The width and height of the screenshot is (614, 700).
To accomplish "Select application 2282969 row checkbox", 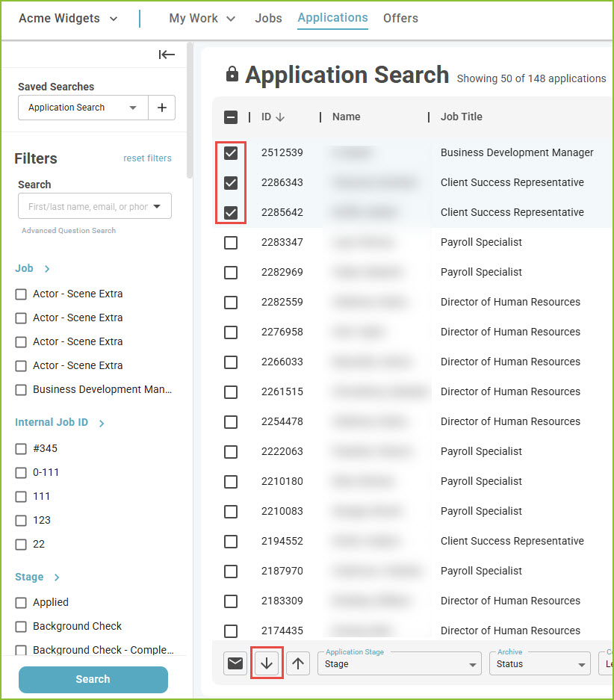I will pos(231,273).
